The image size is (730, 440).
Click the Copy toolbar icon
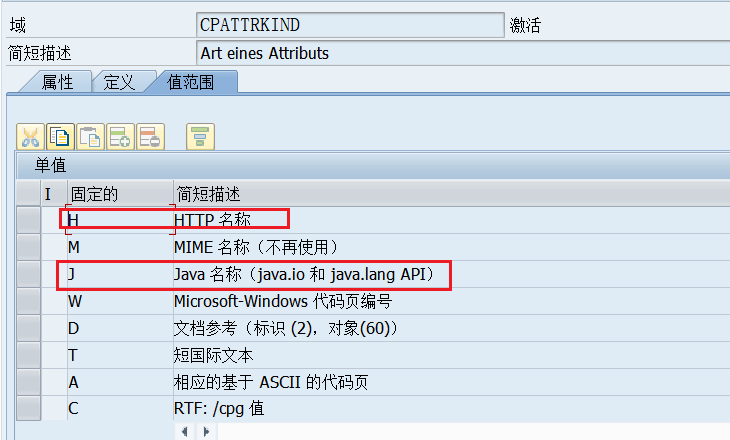61,137
